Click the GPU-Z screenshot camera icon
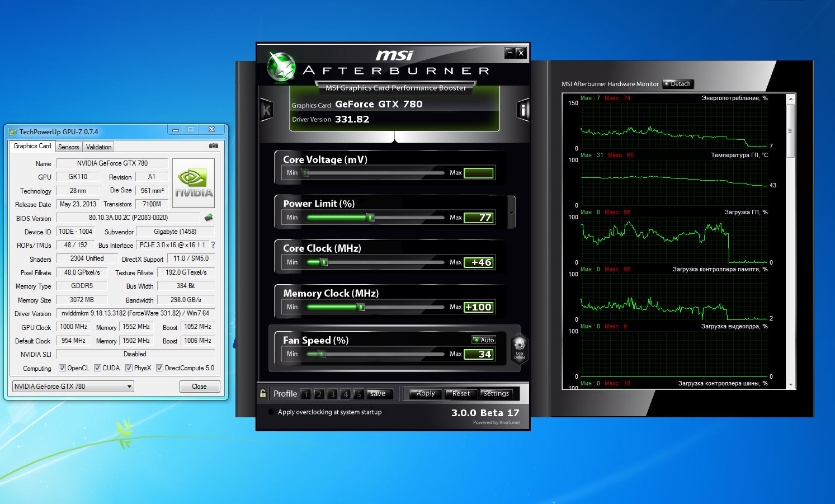 pos(214,146)
